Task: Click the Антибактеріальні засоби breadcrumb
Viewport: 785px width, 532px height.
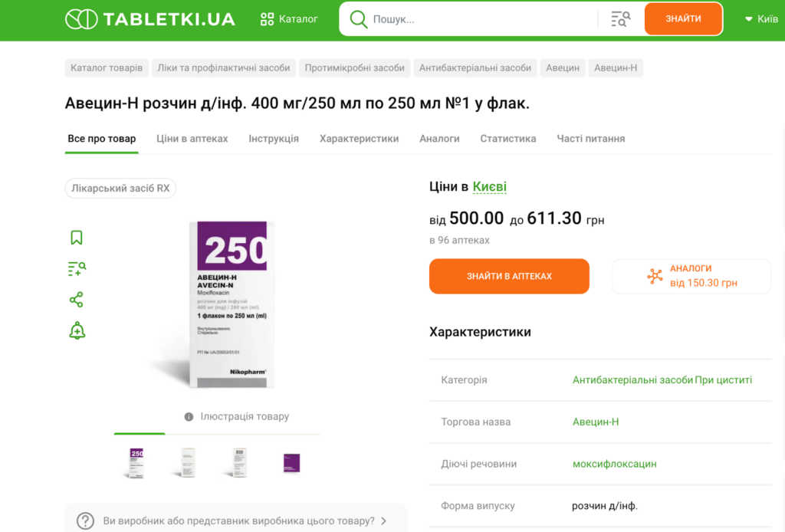Action: click(475, 68)
